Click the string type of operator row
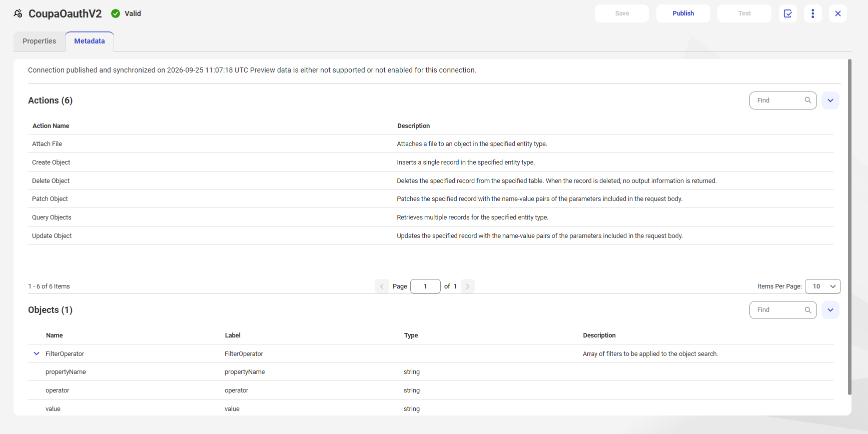 click(x=412, y=390)
